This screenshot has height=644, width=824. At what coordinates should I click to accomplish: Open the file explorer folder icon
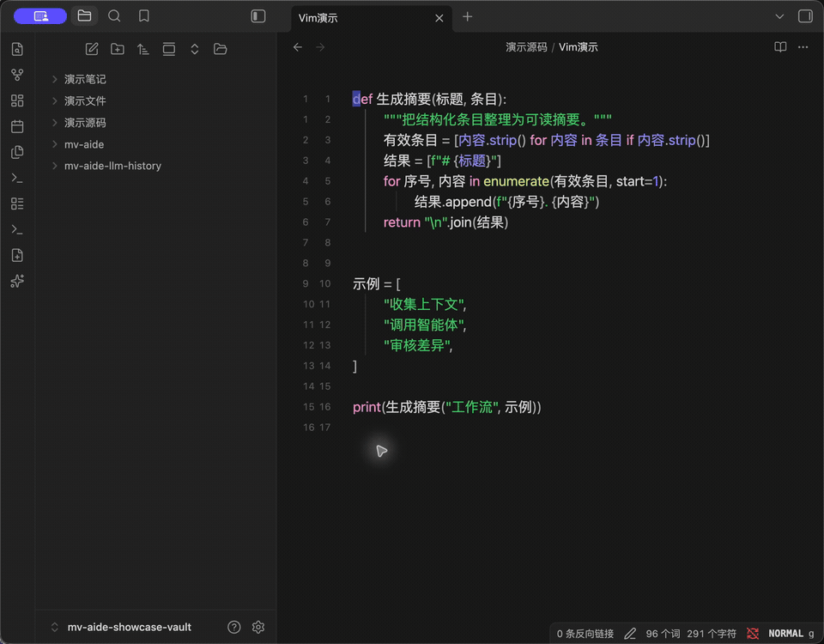(84, 16)
